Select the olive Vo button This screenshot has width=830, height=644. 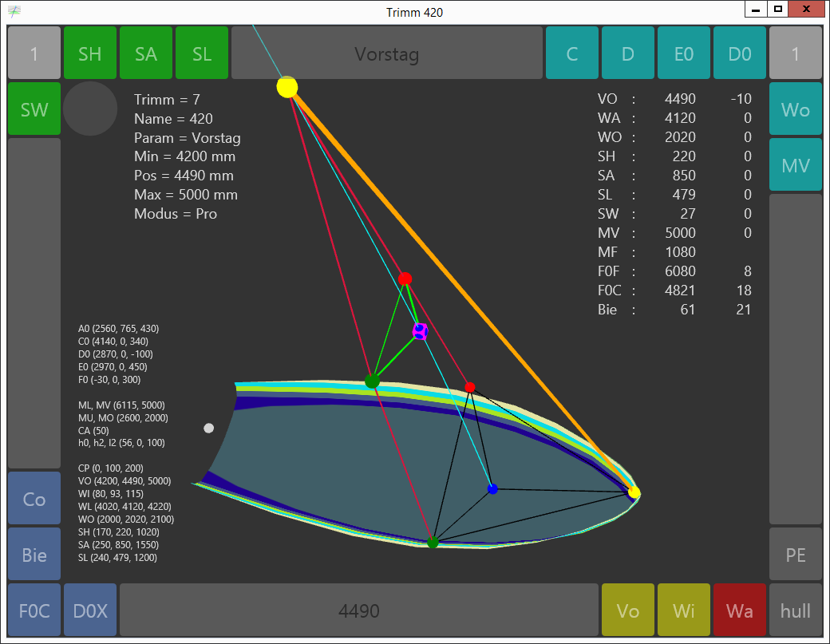628,610
